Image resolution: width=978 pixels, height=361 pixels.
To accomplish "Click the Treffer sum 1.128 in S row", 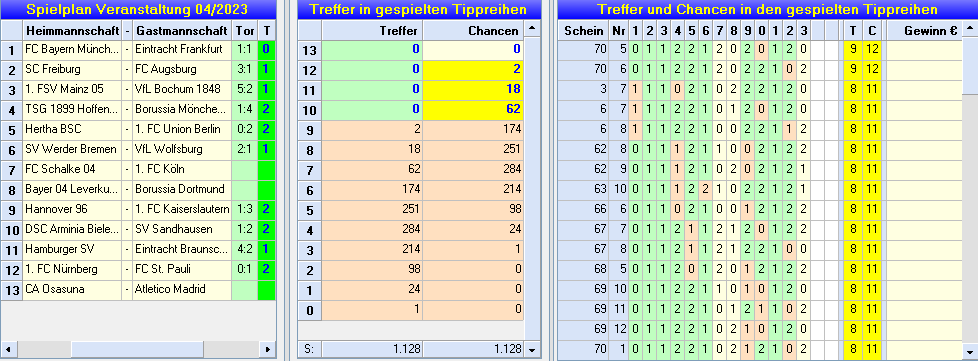I will [372, 349].
